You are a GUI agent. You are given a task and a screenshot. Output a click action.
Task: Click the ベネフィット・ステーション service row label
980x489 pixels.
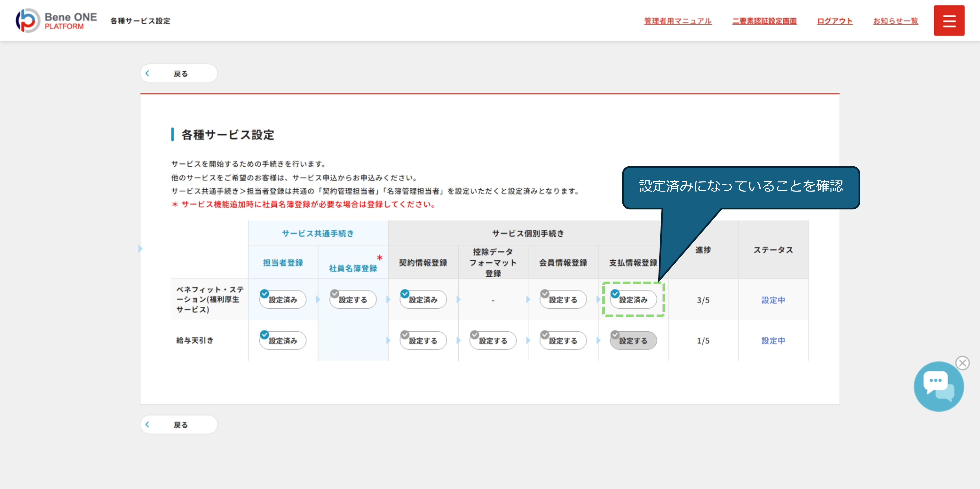(x=210, y=299)
